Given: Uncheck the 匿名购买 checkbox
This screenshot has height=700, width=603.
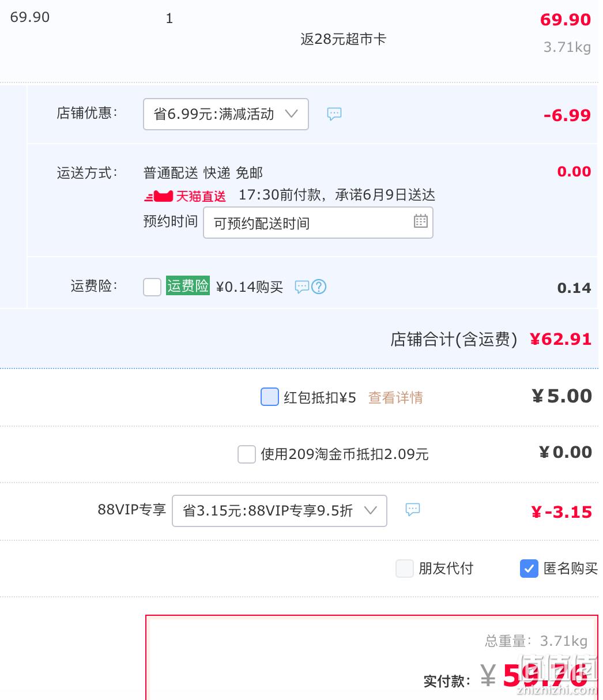Looking at the screenshot, I should 529,569.
